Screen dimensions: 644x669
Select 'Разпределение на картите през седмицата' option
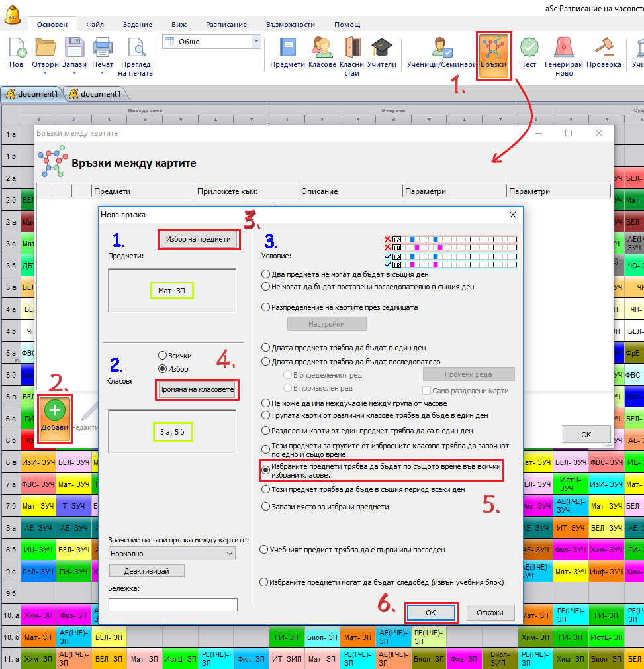tap(265, 307)
